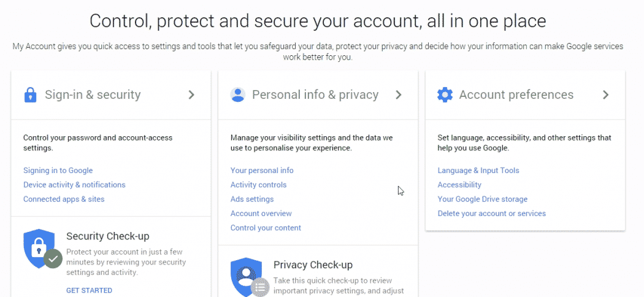Open Your personal info link
The image size is (644, 297).
coord(262,171)
